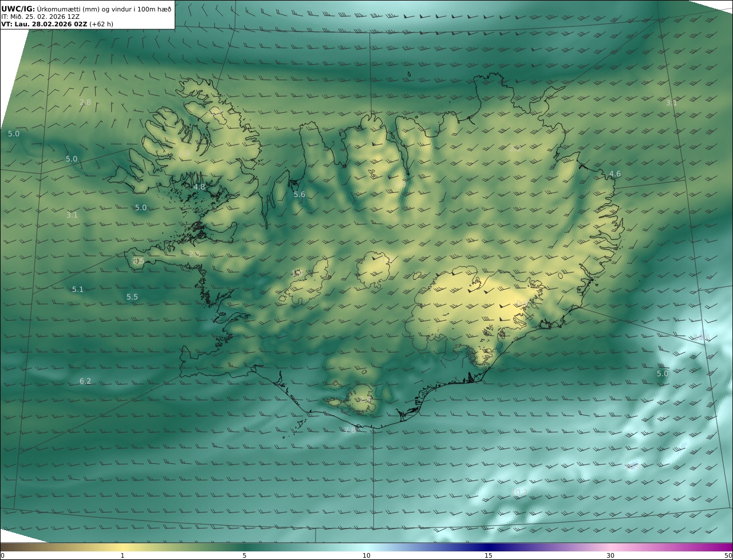The image size is (733, 560).
Task: Click the 7.0 label off south coast
Action: click(349, 430)
